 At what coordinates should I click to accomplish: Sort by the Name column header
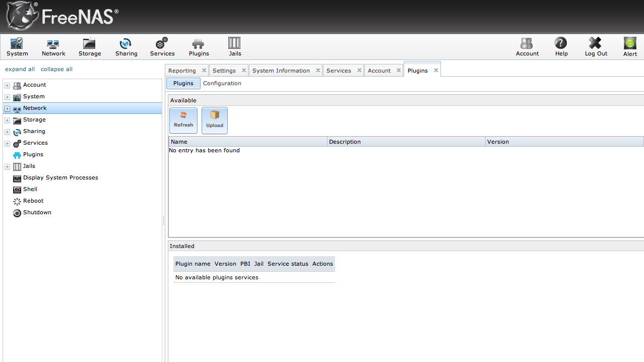(248, 142)
